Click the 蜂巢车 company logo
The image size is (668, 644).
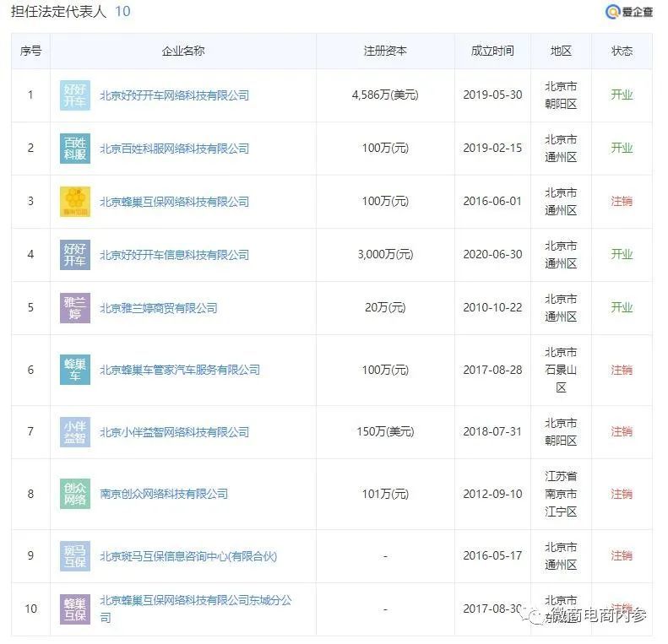[75, 370]
